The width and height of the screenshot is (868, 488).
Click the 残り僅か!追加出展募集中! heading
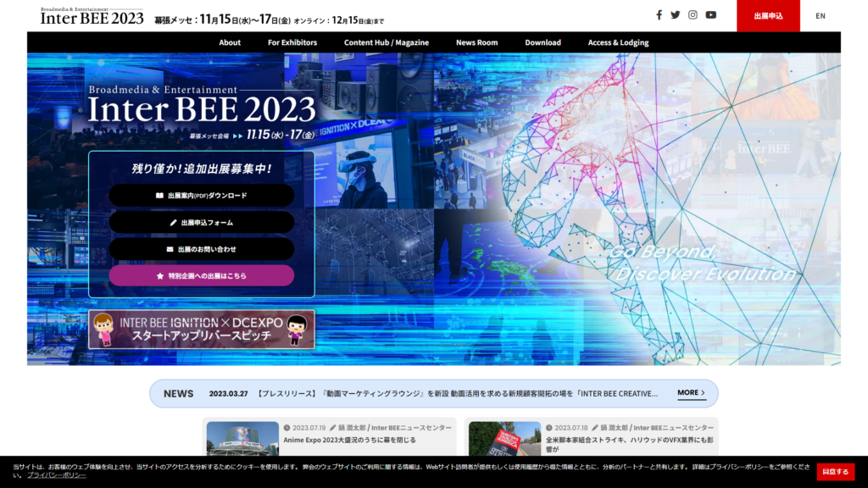pyautogui.click(x=202, y=169)
